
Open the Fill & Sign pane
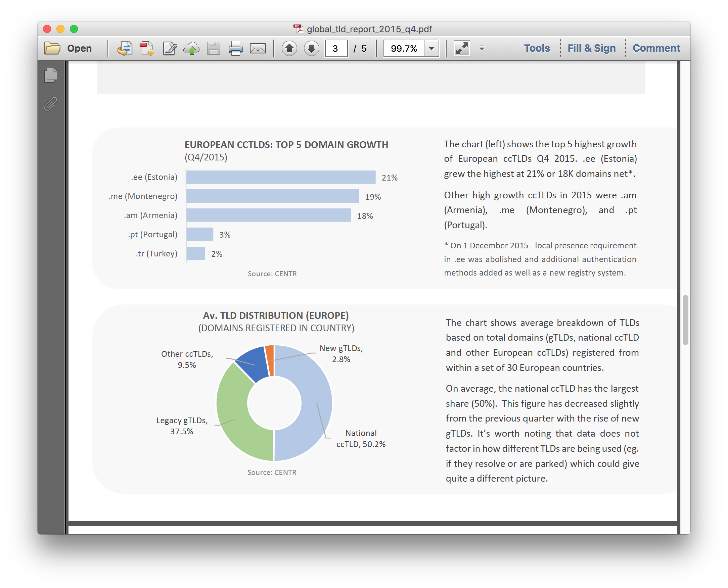[591, 48]
